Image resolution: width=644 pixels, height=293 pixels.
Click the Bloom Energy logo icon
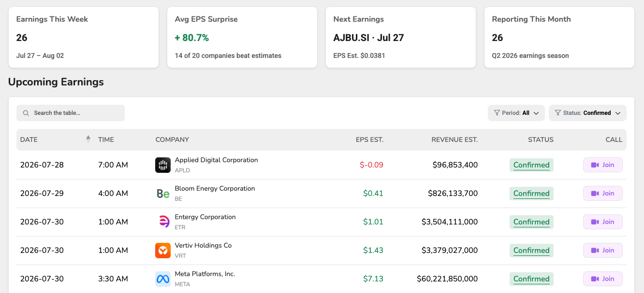click(x=163, y=194)
